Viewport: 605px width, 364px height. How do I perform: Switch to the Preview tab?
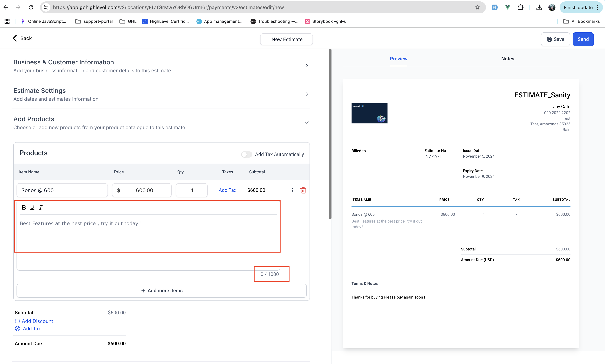(398, 59)
